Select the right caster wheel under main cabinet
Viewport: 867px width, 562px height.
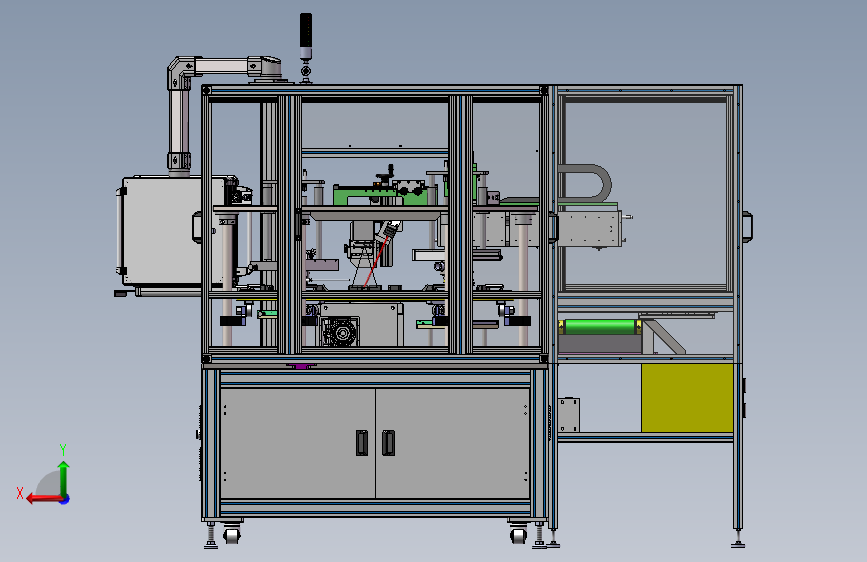[519, 535]
